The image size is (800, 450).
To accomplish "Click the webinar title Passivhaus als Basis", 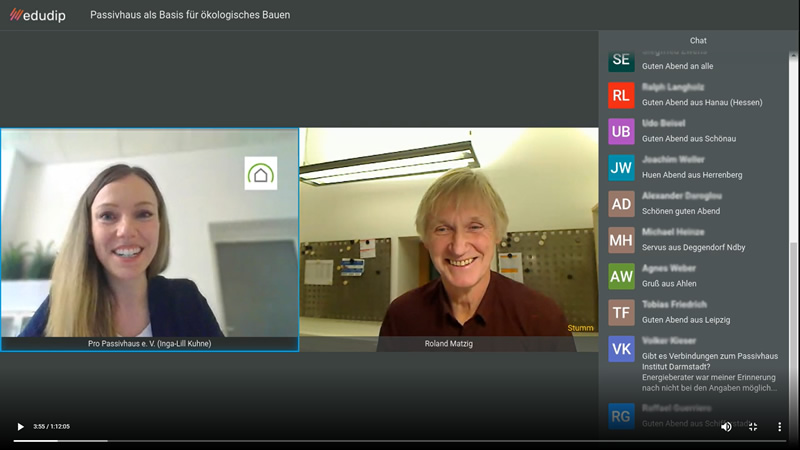I will [x=190, y=15].
